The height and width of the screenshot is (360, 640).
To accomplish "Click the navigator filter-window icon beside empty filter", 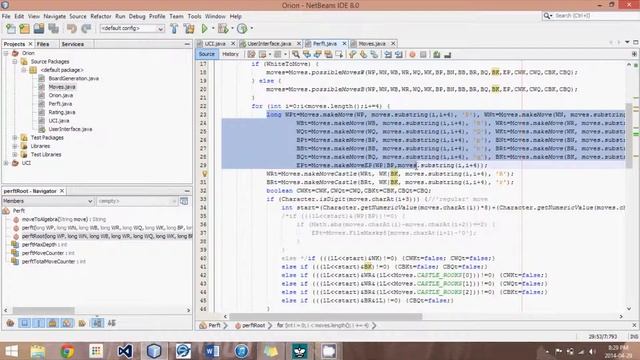I will (x=184, y=201).
